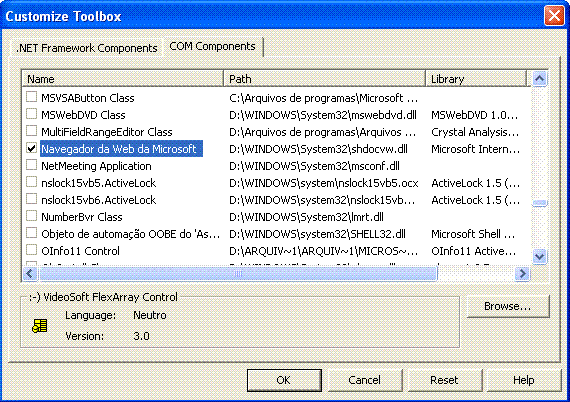570x402 pixels.
Task: Tick the NumberBvr Class checkbox
Action: tap(32, 216)
